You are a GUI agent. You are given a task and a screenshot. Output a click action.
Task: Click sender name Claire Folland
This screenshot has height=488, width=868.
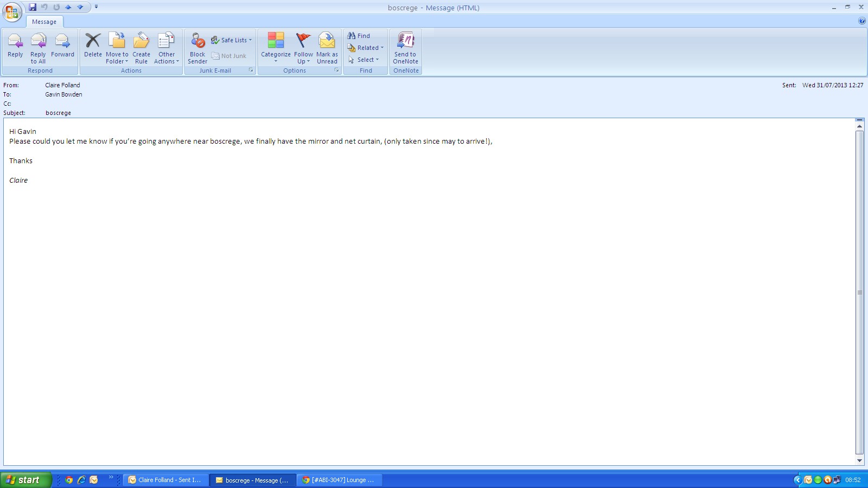pyautogui.click(x=62, y=85)
